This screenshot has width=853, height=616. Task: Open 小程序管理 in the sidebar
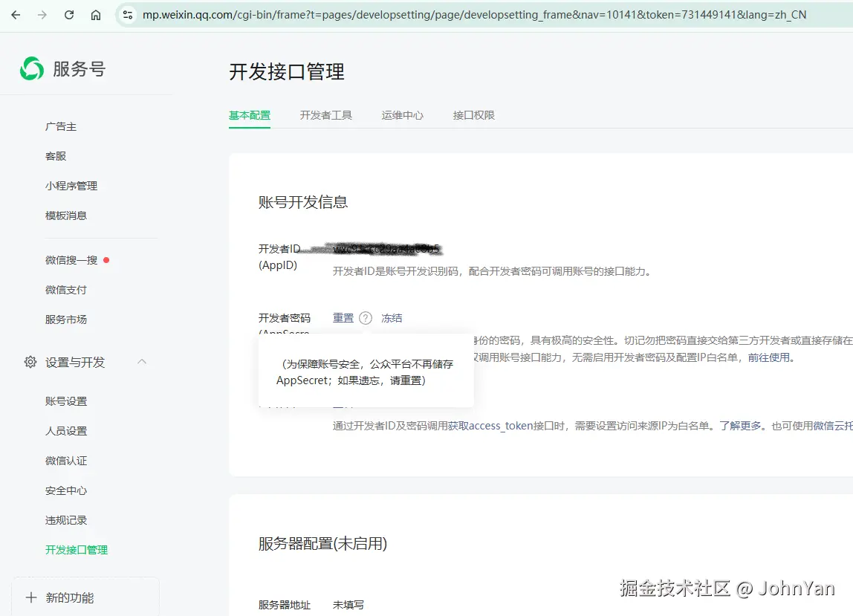coord(71,186)
